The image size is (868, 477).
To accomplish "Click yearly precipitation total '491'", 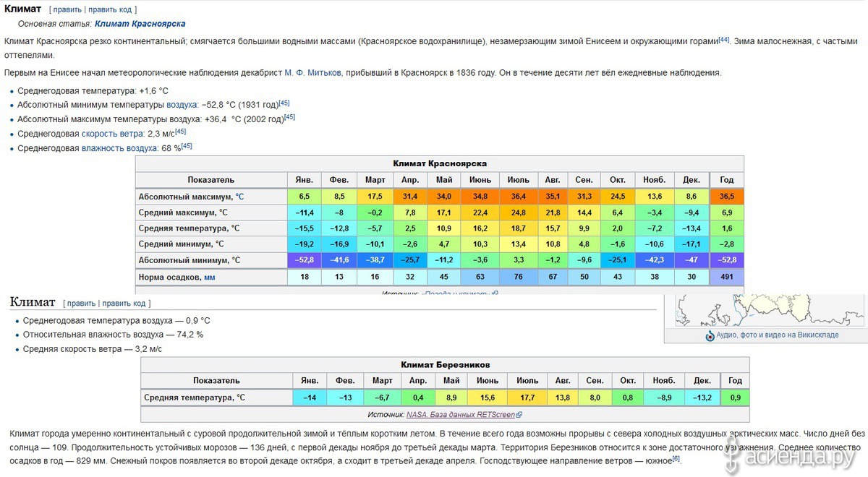I will 727,278.
